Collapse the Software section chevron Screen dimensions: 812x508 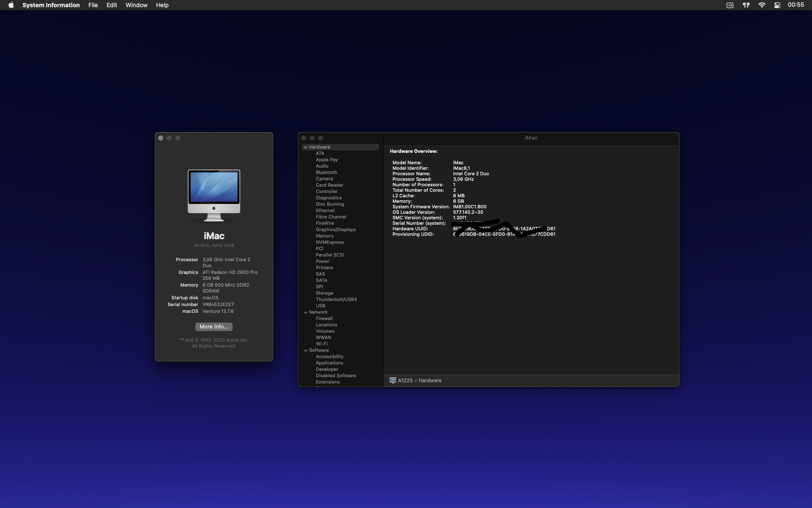[305, 350]
